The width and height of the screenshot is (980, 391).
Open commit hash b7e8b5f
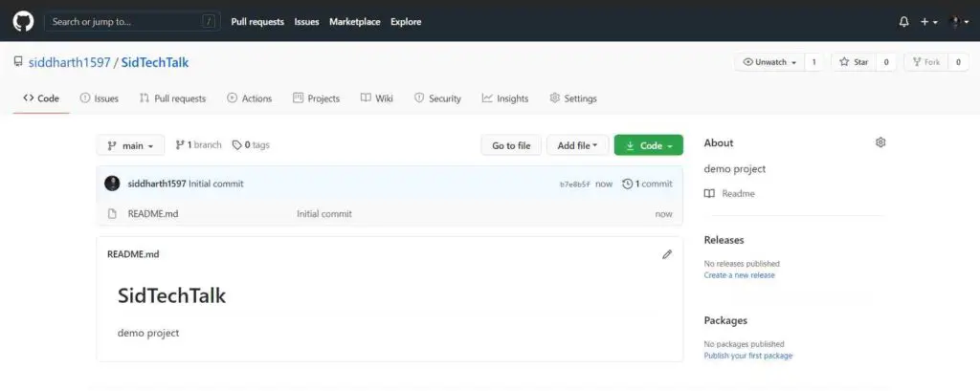(575, 185)
